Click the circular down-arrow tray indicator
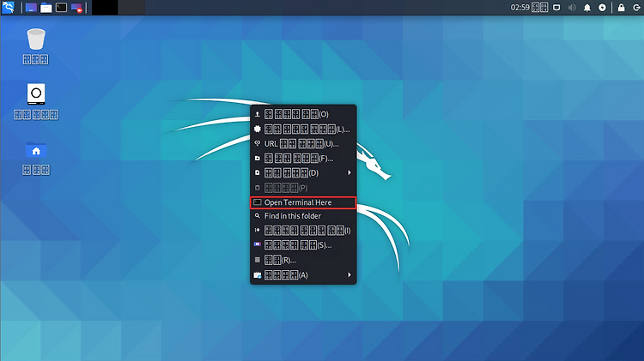The height and width of the screenshot is (361, 644). coord(602,8)
